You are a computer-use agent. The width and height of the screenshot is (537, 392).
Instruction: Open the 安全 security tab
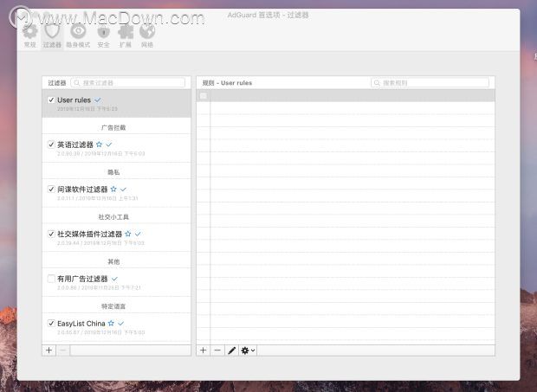[x=103, y=36]
